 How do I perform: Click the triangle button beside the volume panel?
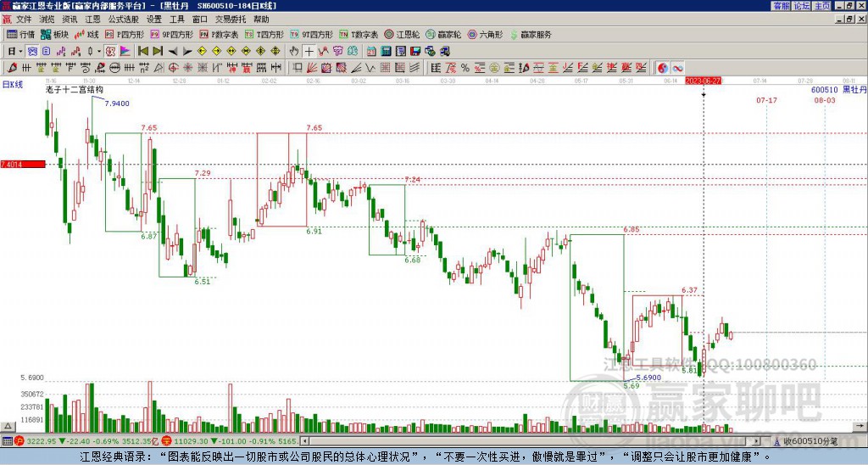[8, 426]
